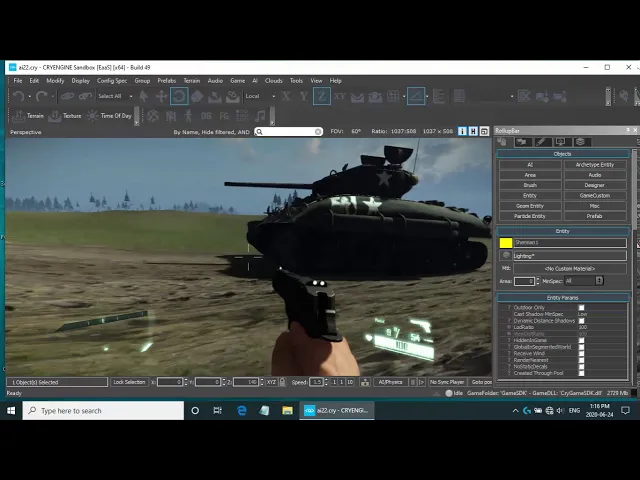Open Time Of Day editor
This screenshot has height=480, width=640.
click(109, 116)
